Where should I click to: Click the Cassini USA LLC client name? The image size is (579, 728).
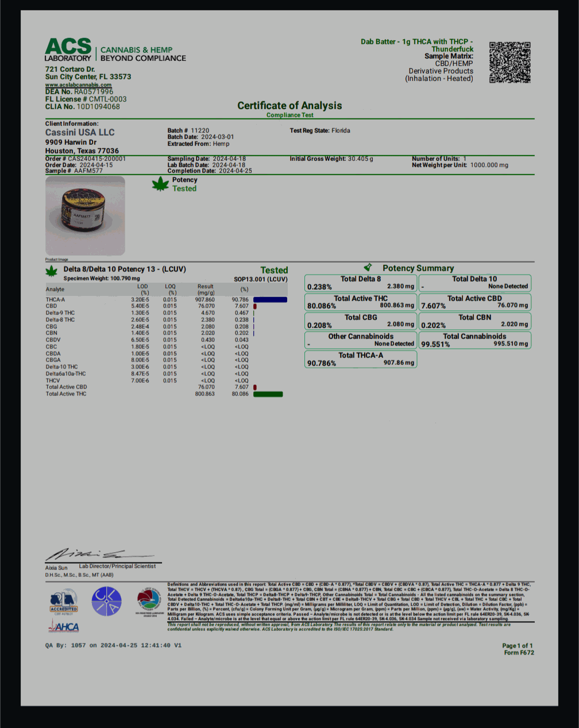tap(80, 132)
